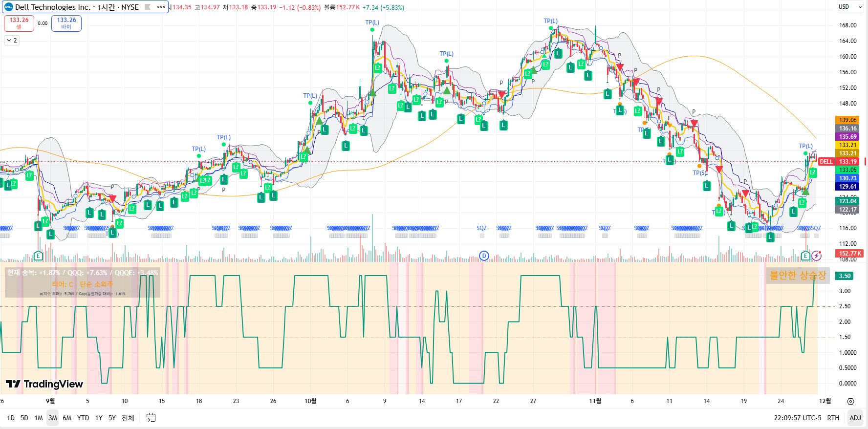
Task: Expand the collapsed indicators legend showing 2
Action: click(12, 41)
